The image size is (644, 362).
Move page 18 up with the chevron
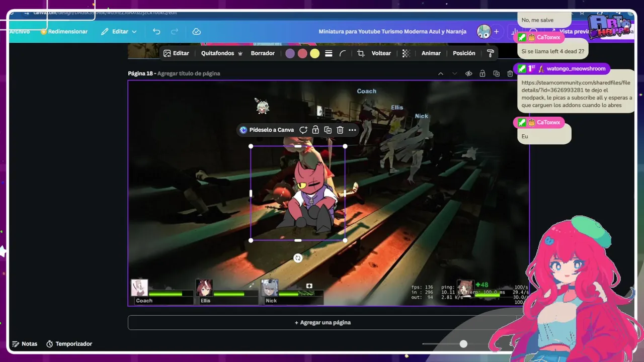pos(441,73)
